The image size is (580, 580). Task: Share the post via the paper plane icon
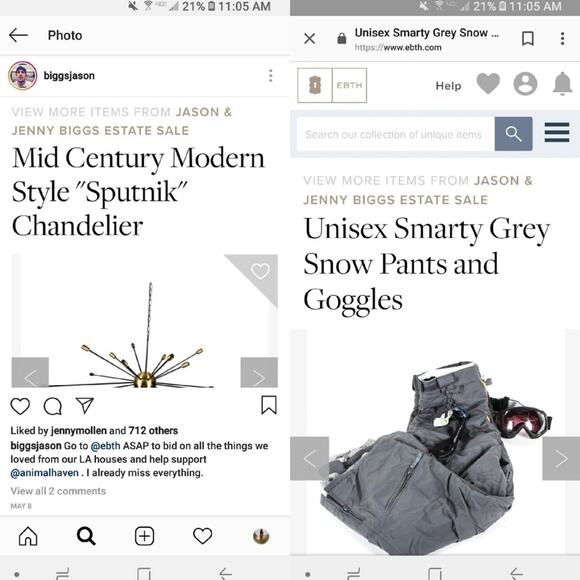coord(85,406)
